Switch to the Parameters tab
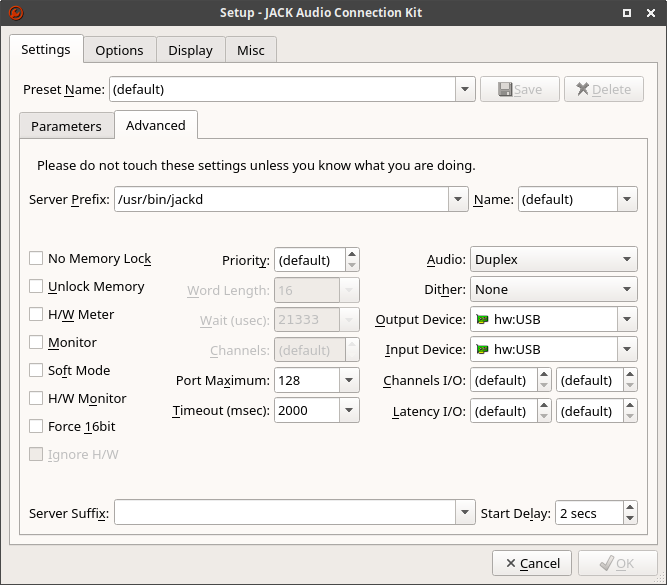 (66, 126)
